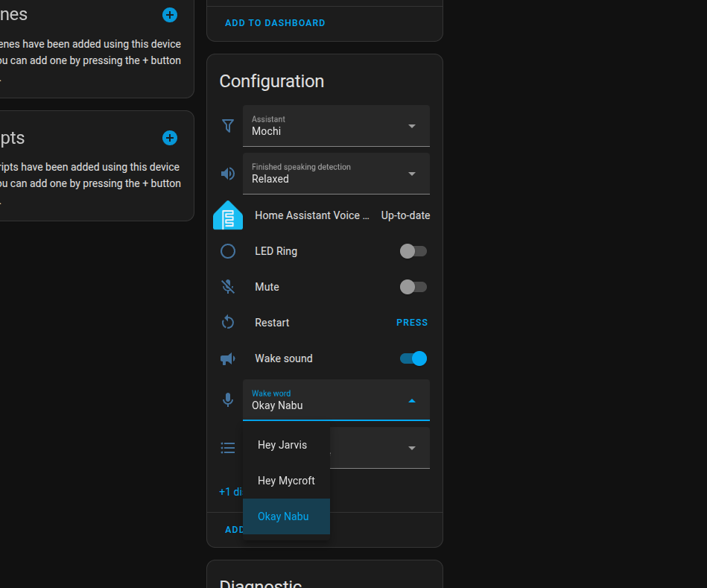Click the plus icon next to Scenes
Viewport: 707px width, 588px height.
(x=170, y=15)
